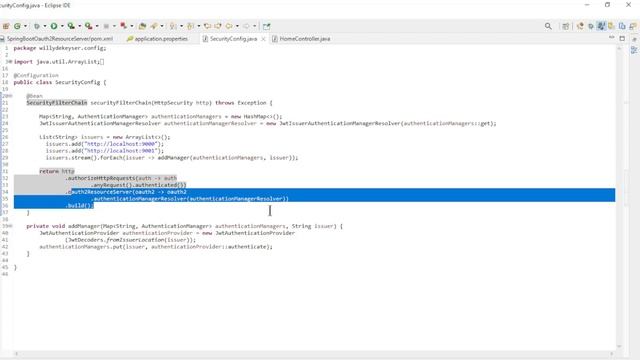The height and width of the screenshot is (360, 640).
Task: Open the Run button dropdown arrow
Action: click(x=62, y=26)
